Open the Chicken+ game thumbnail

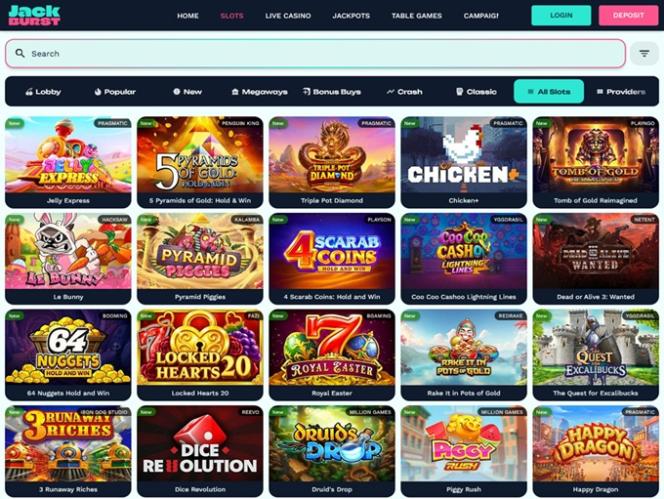tap(464, 162)
